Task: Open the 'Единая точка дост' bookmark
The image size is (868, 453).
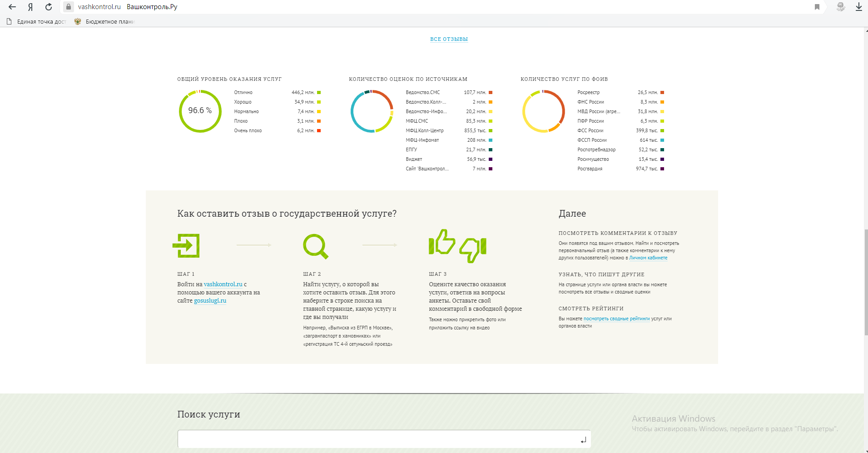Action: [x=36, y=21]
